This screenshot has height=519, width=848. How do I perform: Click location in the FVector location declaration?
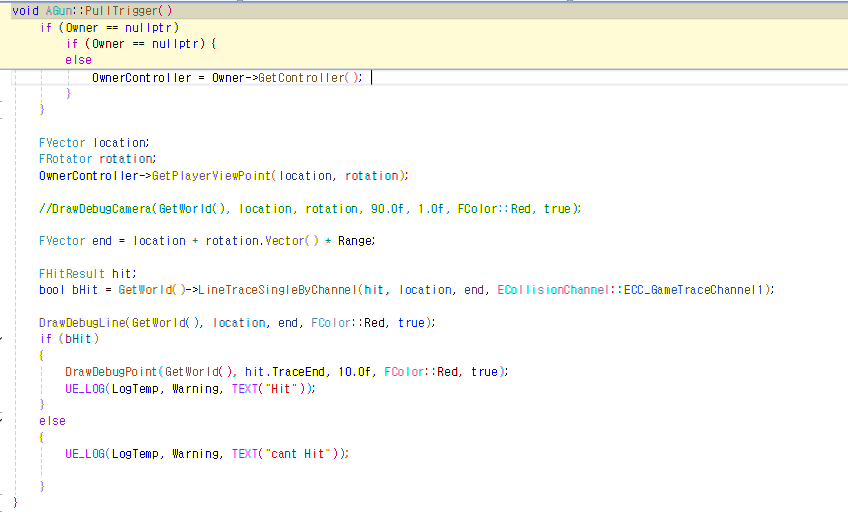120,143
